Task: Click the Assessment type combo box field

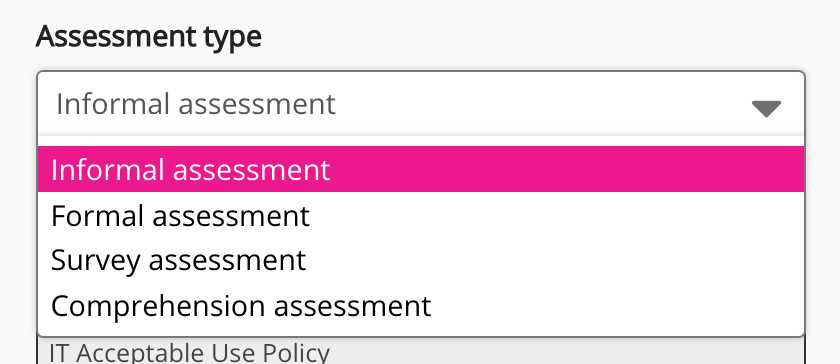Action: [x=421, y=103]
